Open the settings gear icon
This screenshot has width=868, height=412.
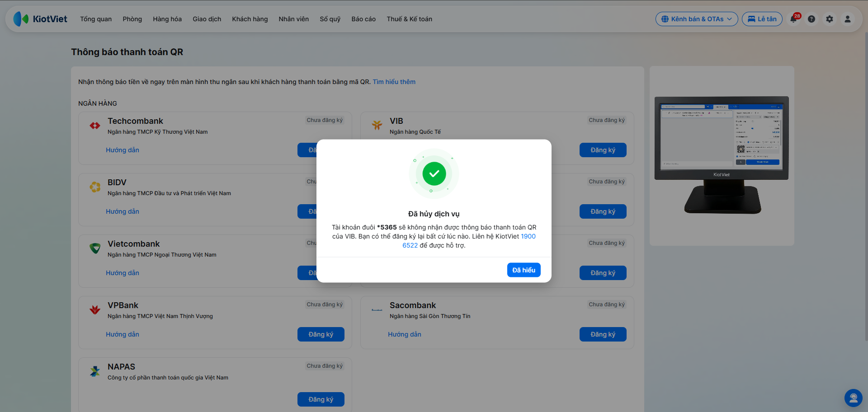click(830, 19)
